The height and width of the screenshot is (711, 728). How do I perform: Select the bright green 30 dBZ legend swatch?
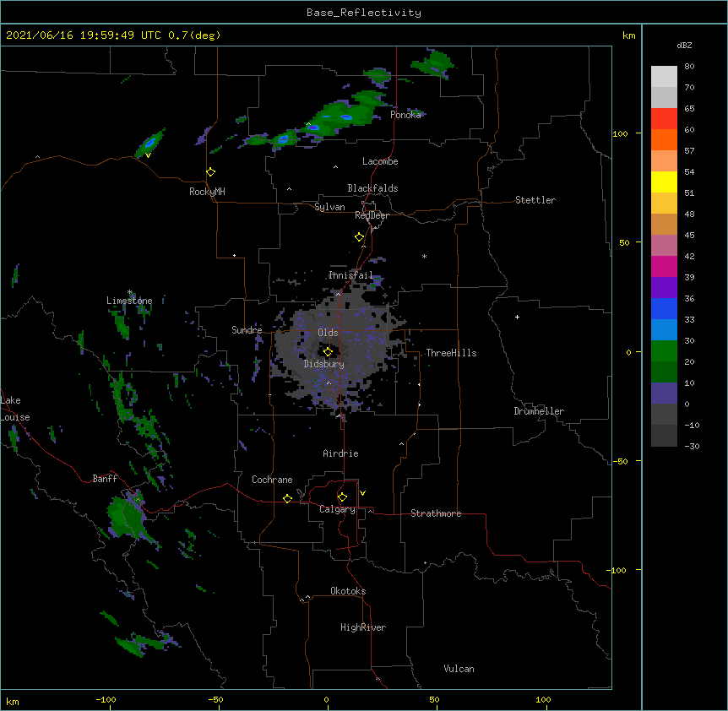tap(664, 351)
